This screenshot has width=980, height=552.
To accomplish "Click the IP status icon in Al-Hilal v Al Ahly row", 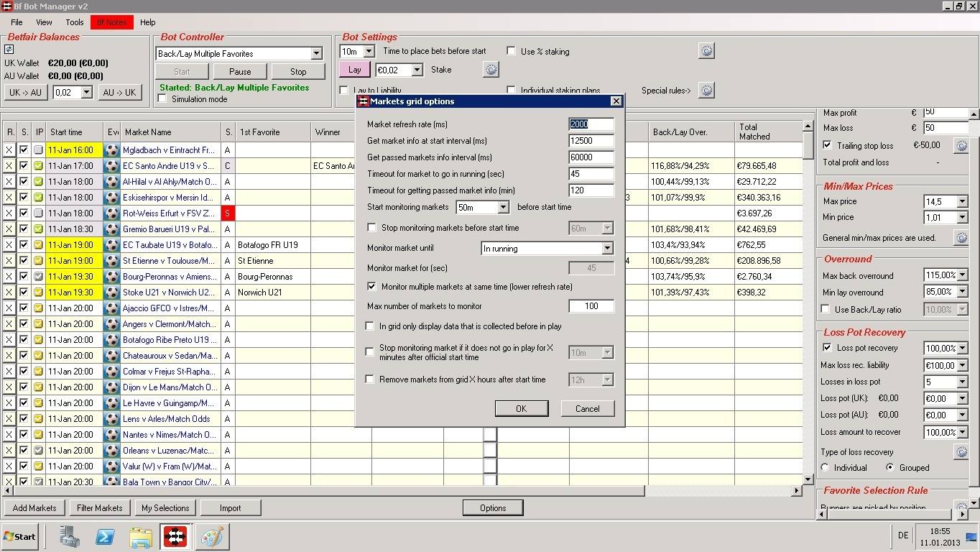I will pos(39,181).
